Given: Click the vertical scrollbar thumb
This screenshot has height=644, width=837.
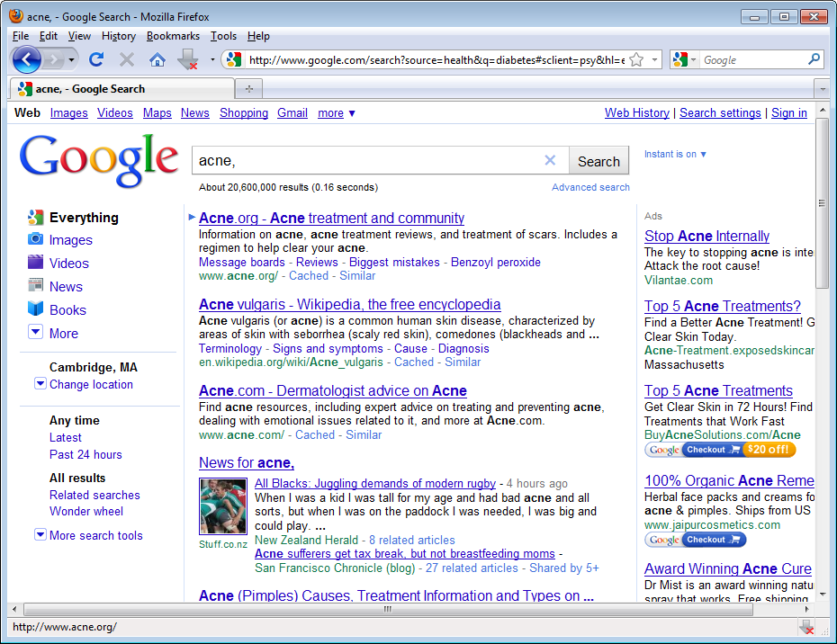Looking at the screenshot, I should pyautogui.click(x=822, y=203).
